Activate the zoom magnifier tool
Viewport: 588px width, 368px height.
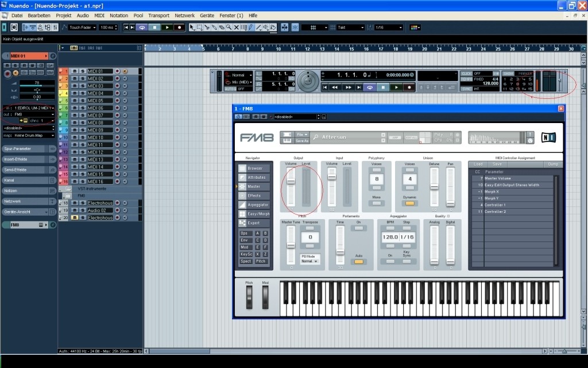(229, 28)
